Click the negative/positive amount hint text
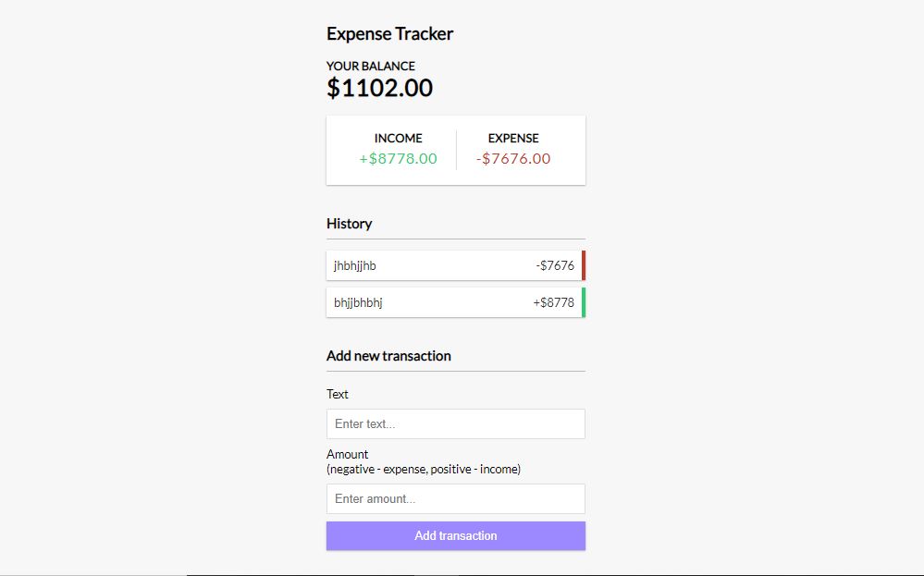This screenshot has width=924, height=576. pyautogui.click(x=424, y=470)
